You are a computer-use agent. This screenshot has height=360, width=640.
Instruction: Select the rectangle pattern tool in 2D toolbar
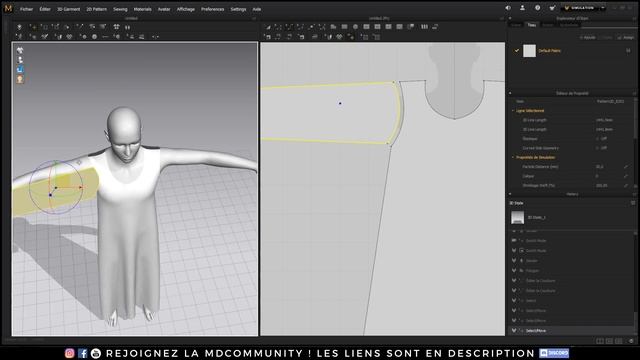[x=344, y=27]
